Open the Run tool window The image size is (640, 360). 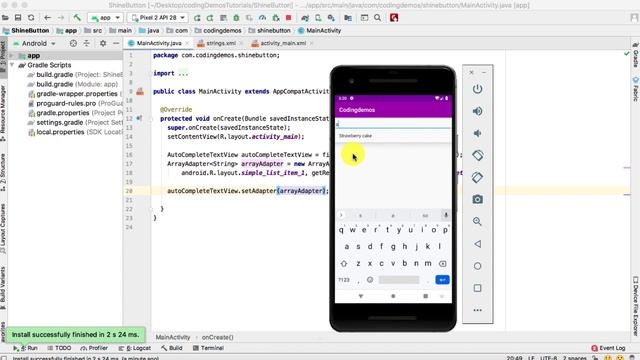[x=25, y=348]
